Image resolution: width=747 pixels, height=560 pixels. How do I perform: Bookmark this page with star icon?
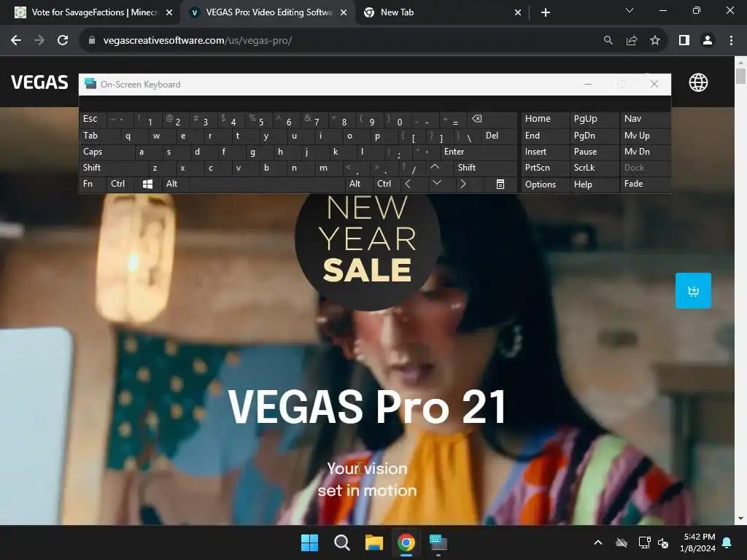click(x=655, y=41)
